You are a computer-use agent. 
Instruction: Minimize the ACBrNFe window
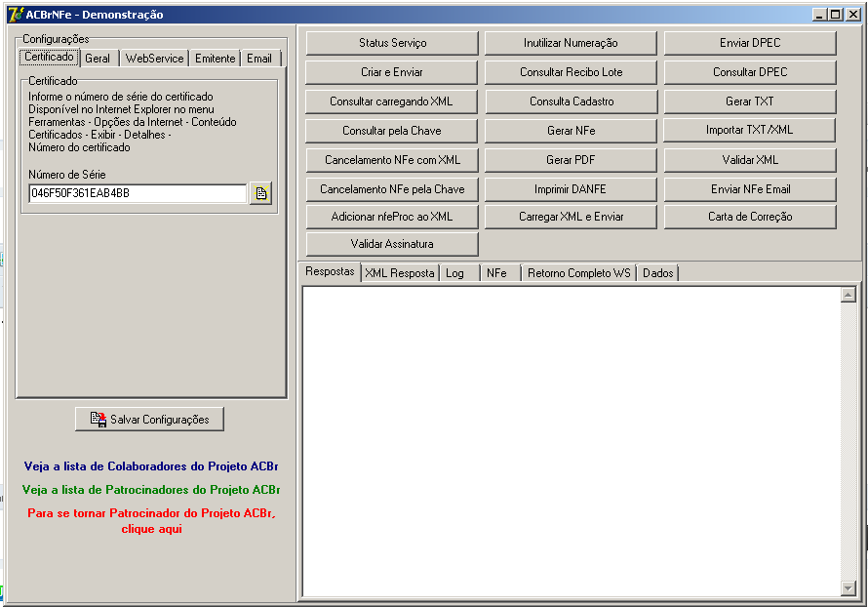click(820, 15)
